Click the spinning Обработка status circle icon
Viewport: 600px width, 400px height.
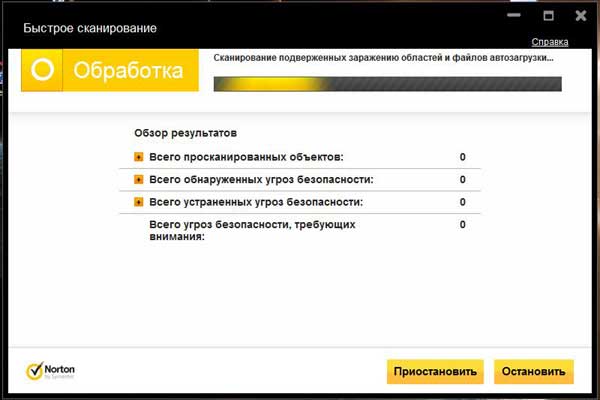(42, 70)
